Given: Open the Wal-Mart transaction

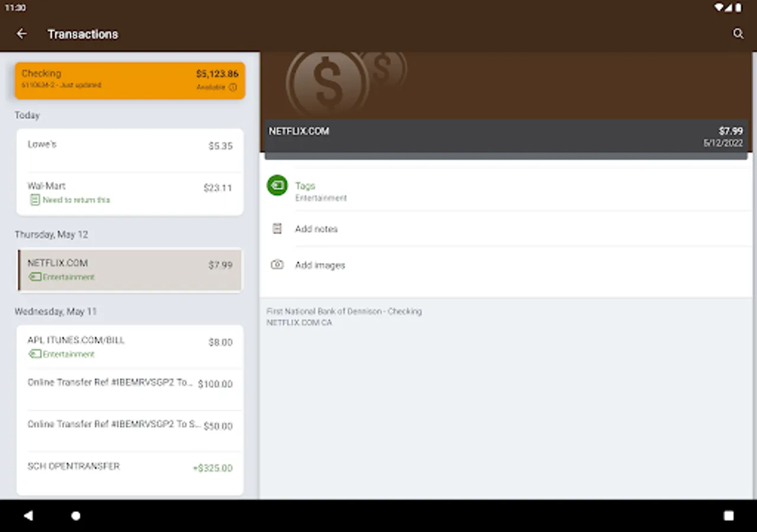Looking at the screenshot, I should coord(130,193).
